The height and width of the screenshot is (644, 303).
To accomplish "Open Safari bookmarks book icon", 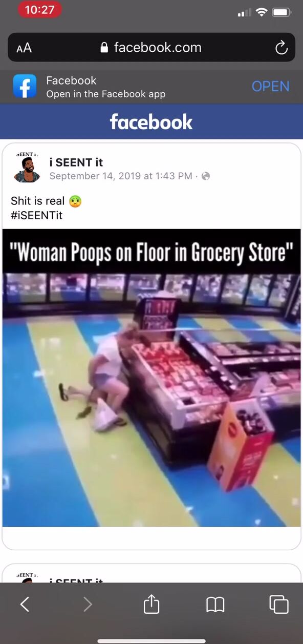I will (215, 605).
